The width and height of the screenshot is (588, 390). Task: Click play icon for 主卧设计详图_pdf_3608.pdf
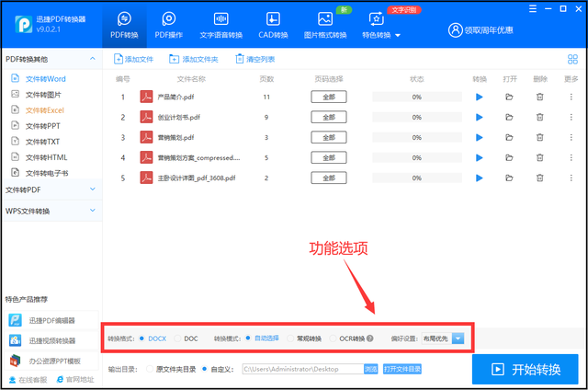coord(480,178)
